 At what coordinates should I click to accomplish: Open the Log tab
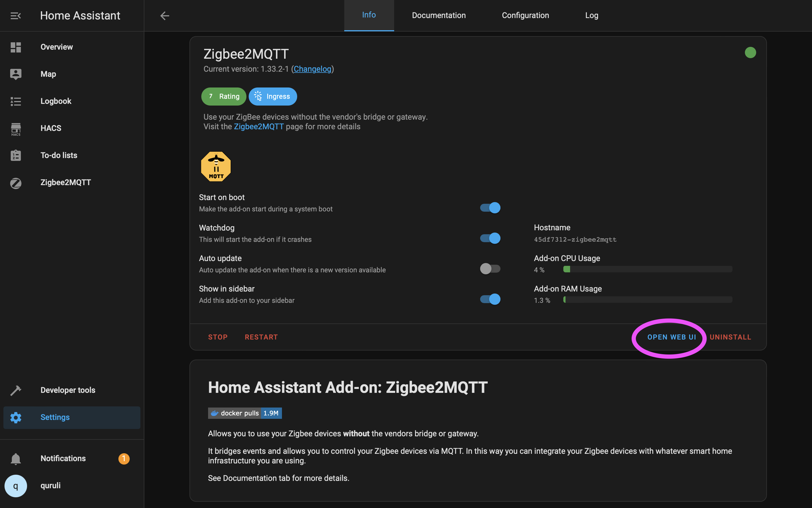(592, 15)
